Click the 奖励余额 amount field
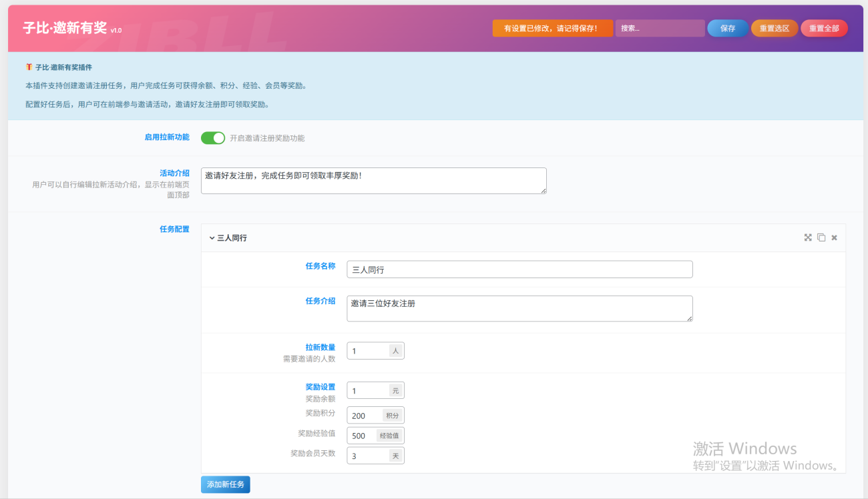This screenshot has width=868, height=499. coord(368,391)
